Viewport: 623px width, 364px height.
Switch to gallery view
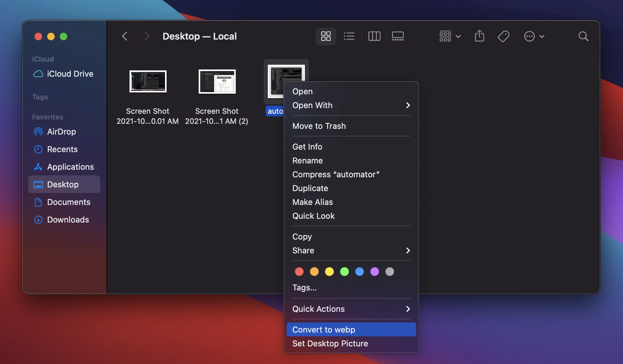(x=398, y=36)
